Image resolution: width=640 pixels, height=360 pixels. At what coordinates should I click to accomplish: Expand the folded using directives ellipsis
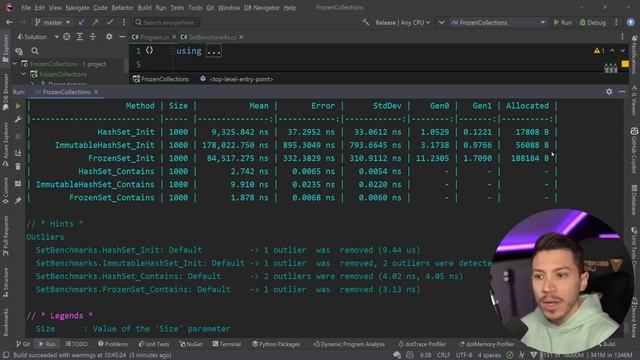coord(214,51)
